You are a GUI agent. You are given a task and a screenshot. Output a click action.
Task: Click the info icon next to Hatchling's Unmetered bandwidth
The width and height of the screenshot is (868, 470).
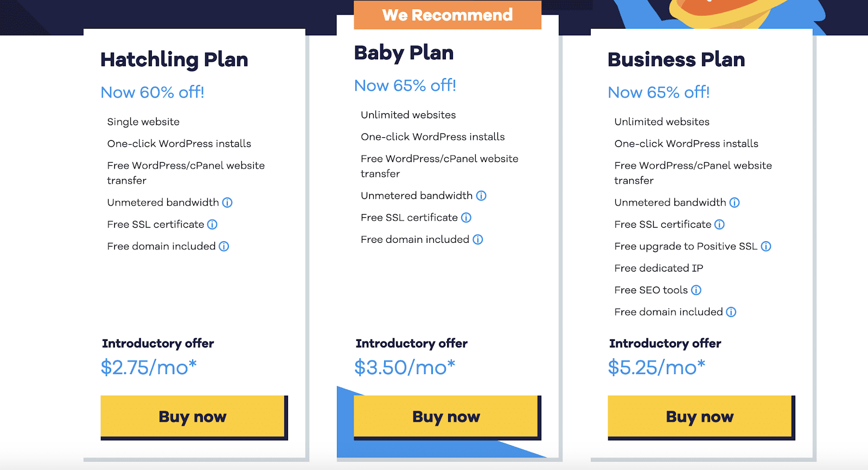[228, 202]
